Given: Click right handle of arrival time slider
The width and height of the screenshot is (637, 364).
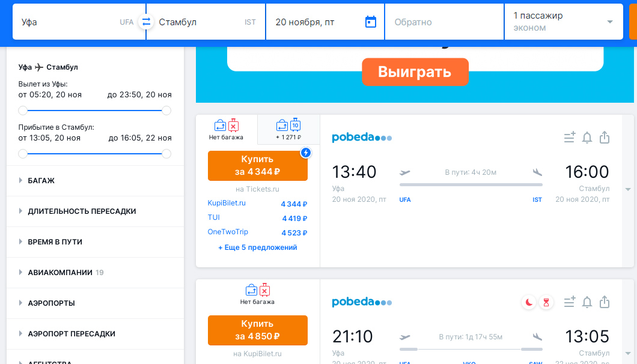Looking at the screenshot, I should pos(166,154).
